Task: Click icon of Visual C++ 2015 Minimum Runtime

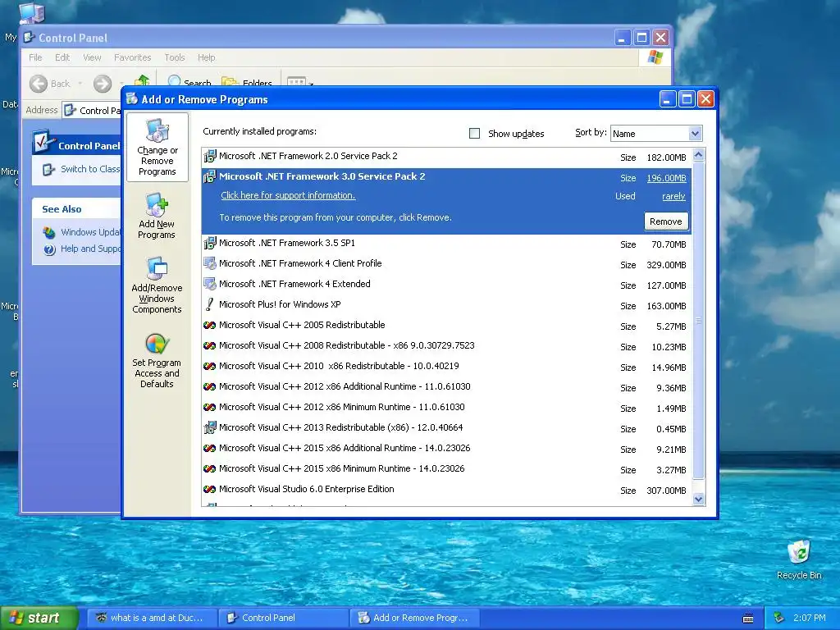Action: pyautogui.click(x=209, y=468)
